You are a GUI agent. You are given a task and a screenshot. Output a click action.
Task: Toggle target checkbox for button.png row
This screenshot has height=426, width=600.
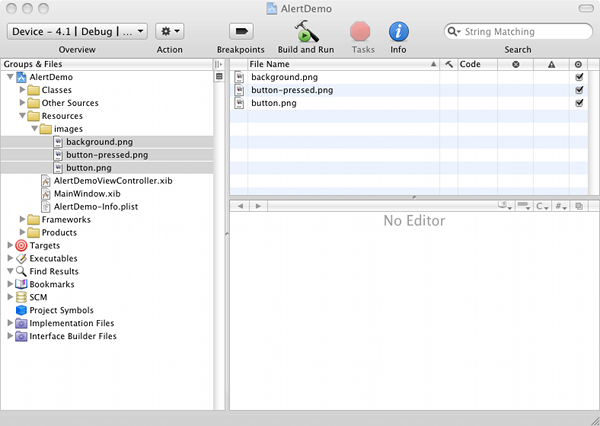pyautogui.click(x=579, y=103)
